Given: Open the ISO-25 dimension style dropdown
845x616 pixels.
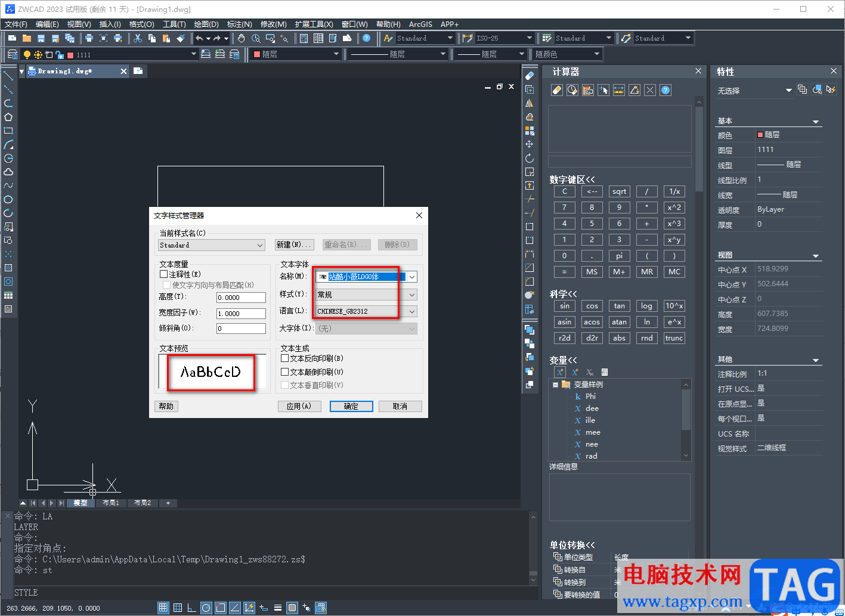Looking at the screenshot, I should pyautogui.click(x=504, y=38).
